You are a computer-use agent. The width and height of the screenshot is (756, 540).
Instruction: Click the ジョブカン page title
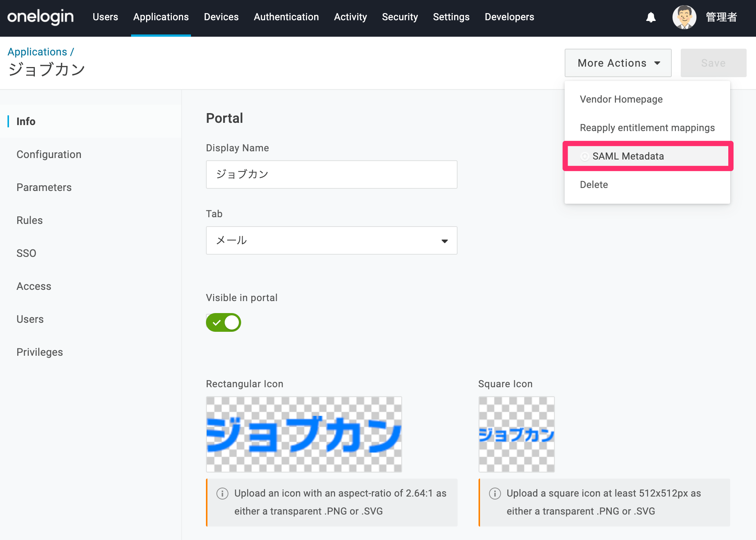pyautogui.click(x=47, y=70)
